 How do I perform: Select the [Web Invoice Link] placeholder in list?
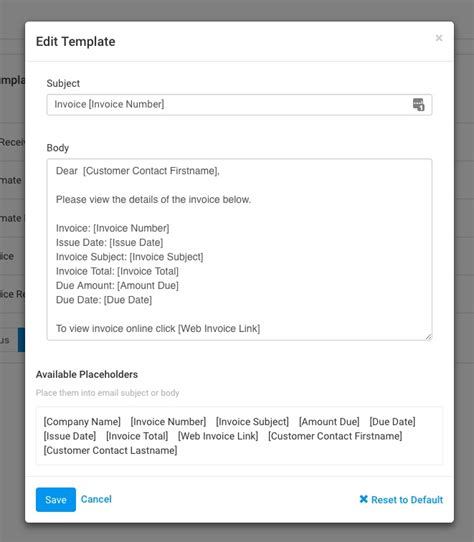218,436
